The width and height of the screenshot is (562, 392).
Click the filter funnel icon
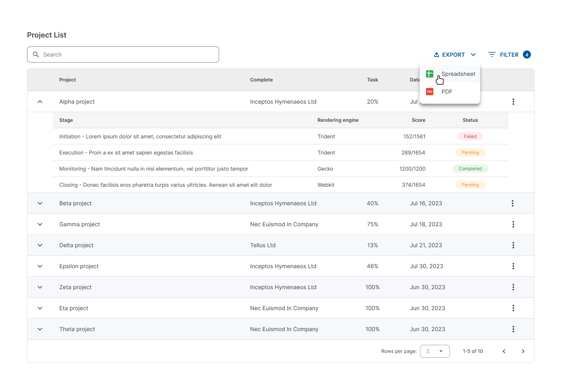[491, 54]
